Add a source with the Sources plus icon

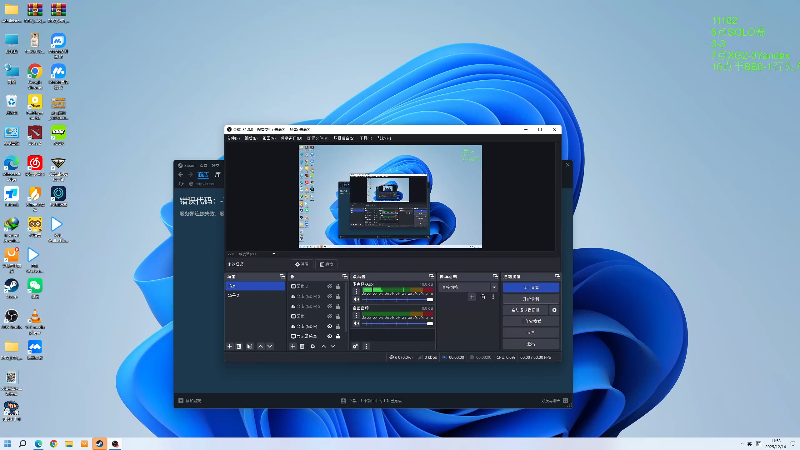[292, 346]
